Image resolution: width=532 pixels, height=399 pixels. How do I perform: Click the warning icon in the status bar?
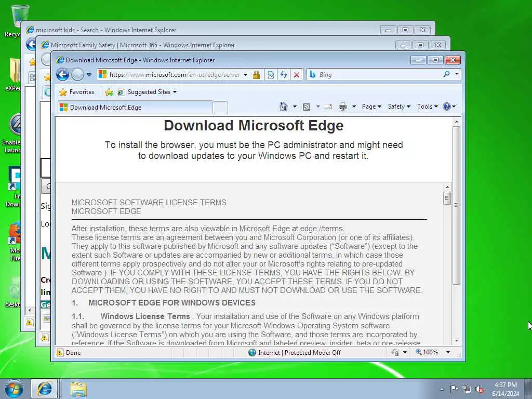click(60, 353)
